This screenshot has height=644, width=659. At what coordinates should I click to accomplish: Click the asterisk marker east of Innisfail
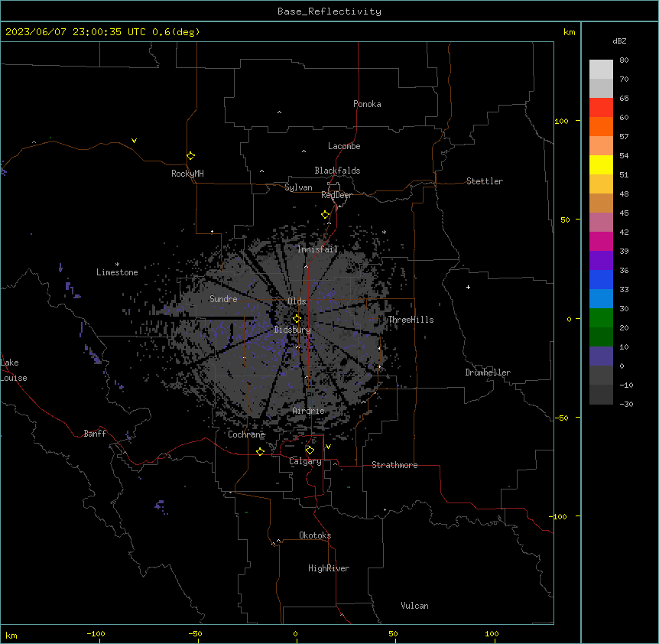coord(384,233)
